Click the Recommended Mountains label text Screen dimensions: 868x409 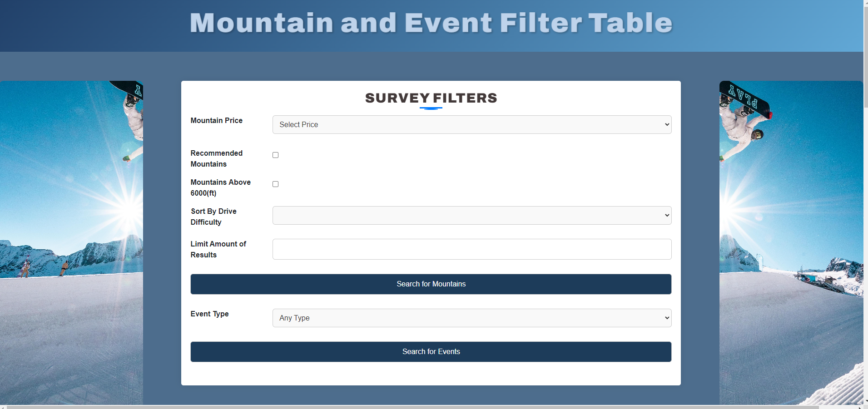coord(217,158)
